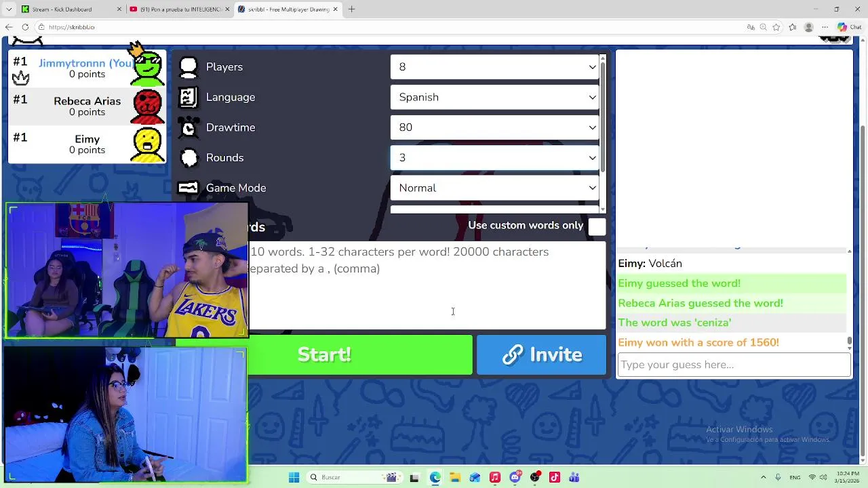The height and width of the screenshot is (488, 868).
Task: Switch to the Stream - Kick Dashboard tab
Action: 71,9
